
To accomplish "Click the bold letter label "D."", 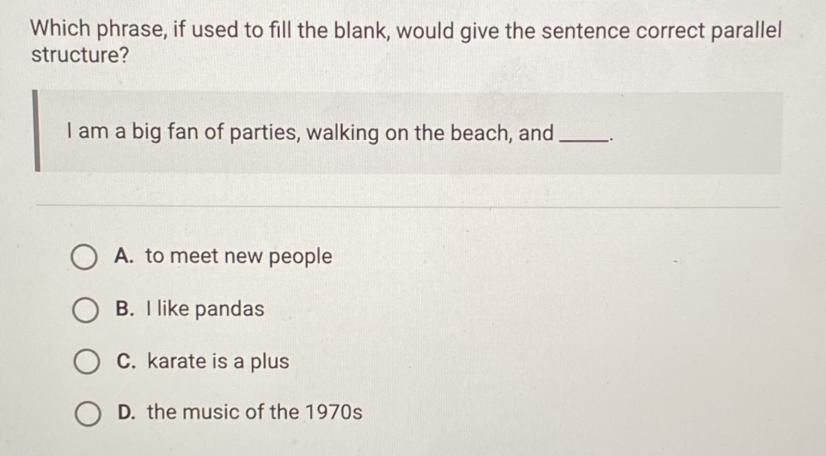I will pos(127,412).
